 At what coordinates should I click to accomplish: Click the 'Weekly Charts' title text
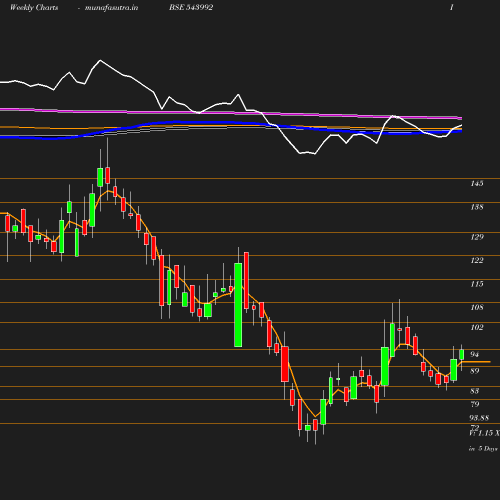pyautogui.click(x=34, y=7)
